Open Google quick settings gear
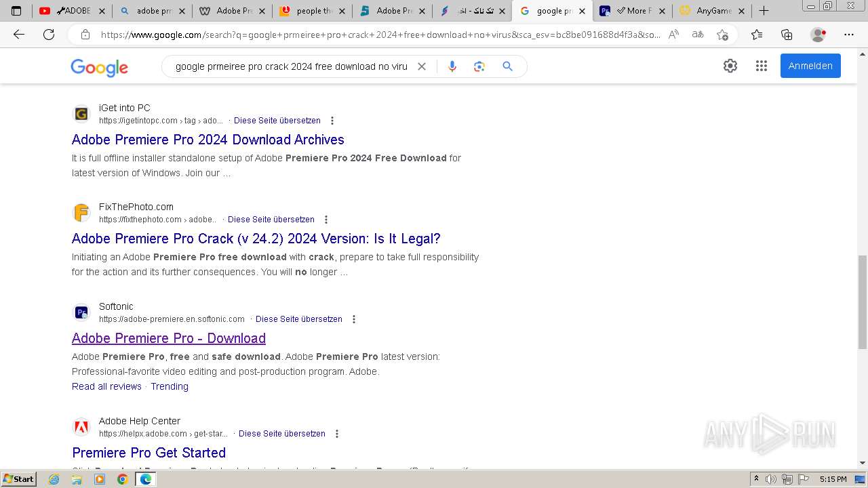868x488 pixels. pos(730,66)
